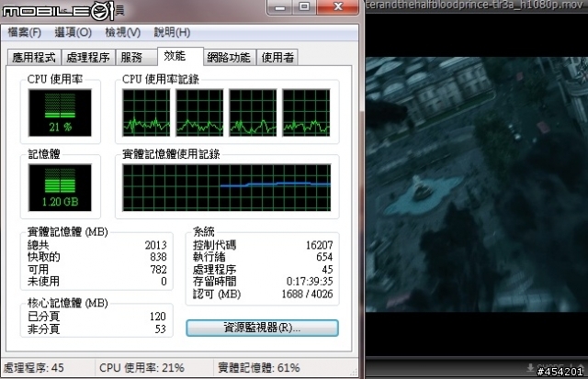The image size is (588, 379).
Task: Switch to the 處理程序 tab
Action: (88, 57)
